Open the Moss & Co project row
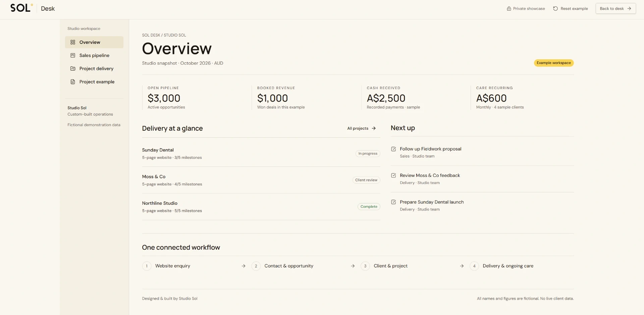This screenshot has width=644, height=315. 261,180
